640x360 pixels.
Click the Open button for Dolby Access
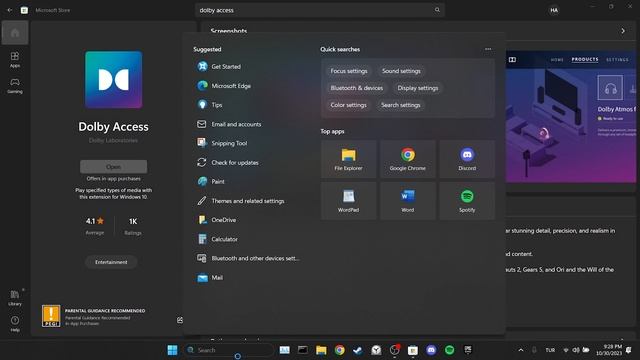(113, 167)
